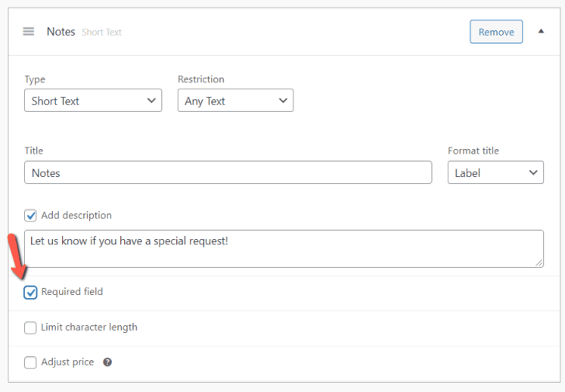565x392 pixels.
Task: Tick the Adjust price checkbox
Action: (x=30, y=363)
